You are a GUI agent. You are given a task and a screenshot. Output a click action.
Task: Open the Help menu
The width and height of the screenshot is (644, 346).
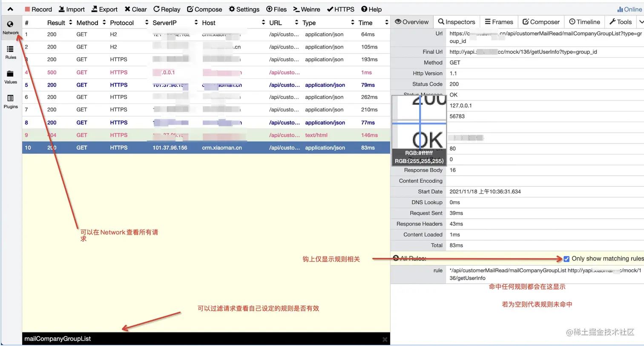point(371,9)
